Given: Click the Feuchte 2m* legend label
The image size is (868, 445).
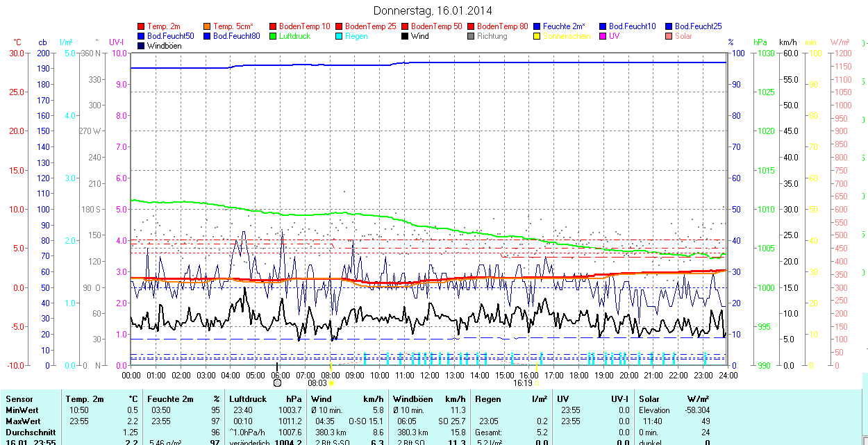Looking at the screenshot, I should (565, 26).
